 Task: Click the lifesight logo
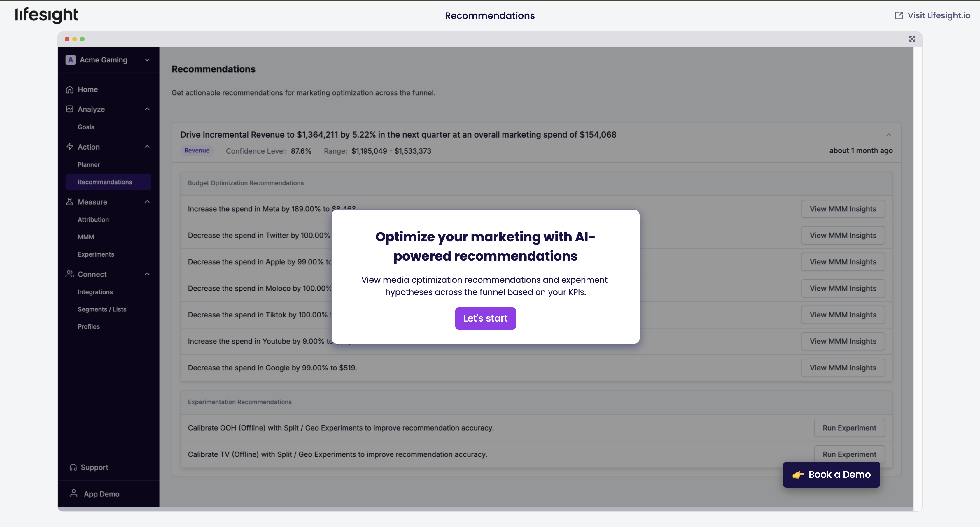tap(46, 15)
